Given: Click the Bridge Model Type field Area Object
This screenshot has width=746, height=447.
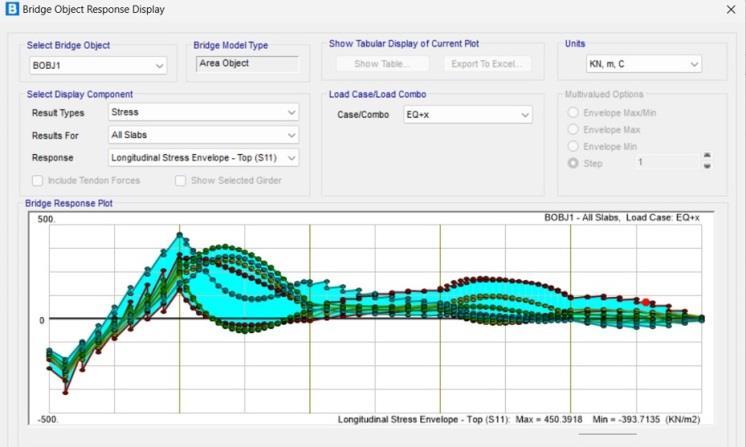Looking at the screenshot, I should [x=247, y=64].
